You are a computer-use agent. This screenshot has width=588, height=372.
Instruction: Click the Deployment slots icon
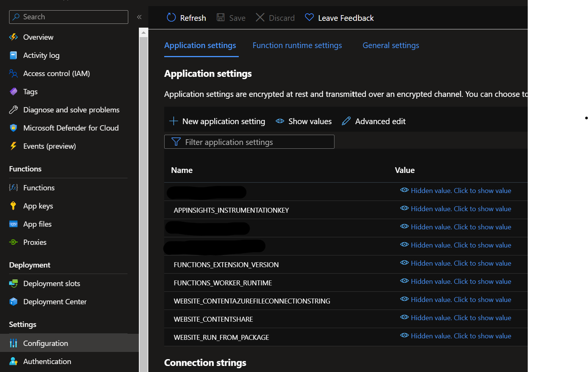[x=14, y=283]
